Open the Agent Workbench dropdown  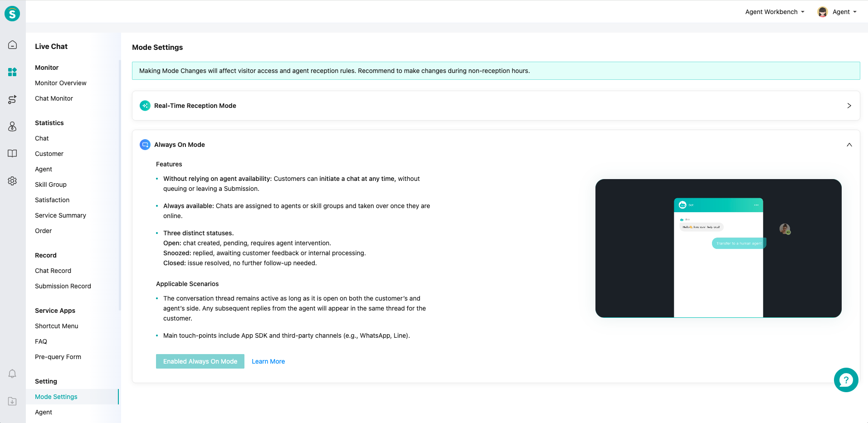point(775,12)
